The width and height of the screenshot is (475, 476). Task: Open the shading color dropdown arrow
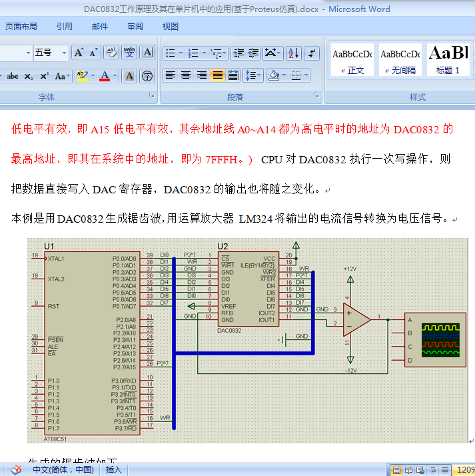(284, 75)
